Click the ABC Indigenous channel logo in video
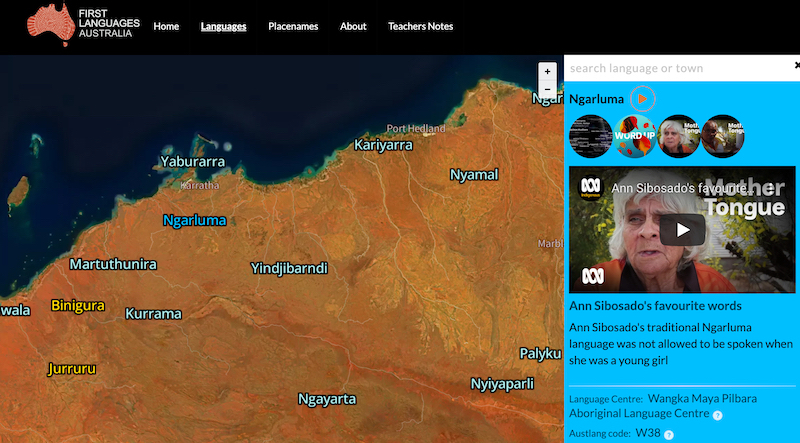This screenshot has height=443, width=800. (x=591, y=188)
